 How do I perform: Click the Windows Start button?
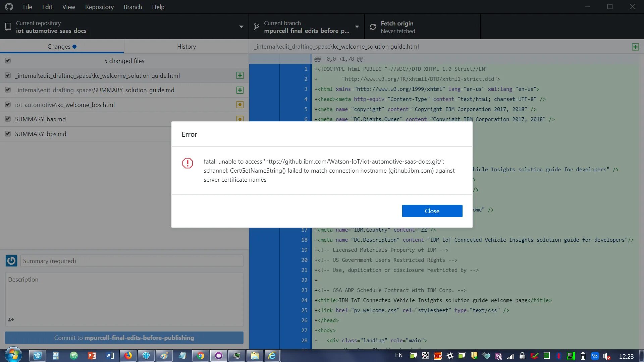tap(13, 355)
